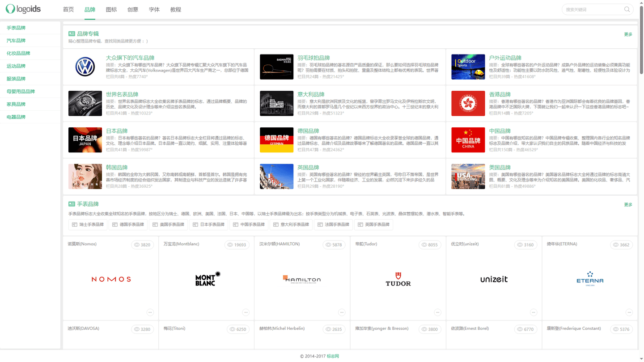Screen dimensions: 644x362
Task: Open more options on Eterna card
Action: coord(629,312)
